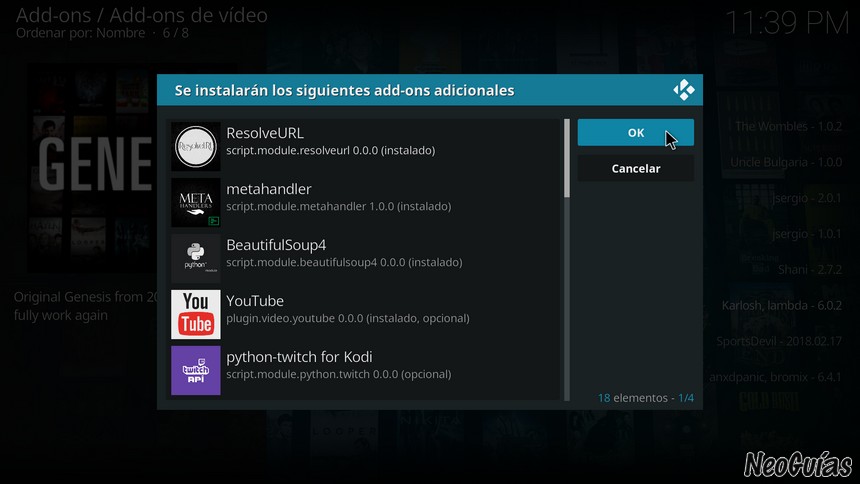Click the 18 elementos - 1/4 counter

click(646, 398)
